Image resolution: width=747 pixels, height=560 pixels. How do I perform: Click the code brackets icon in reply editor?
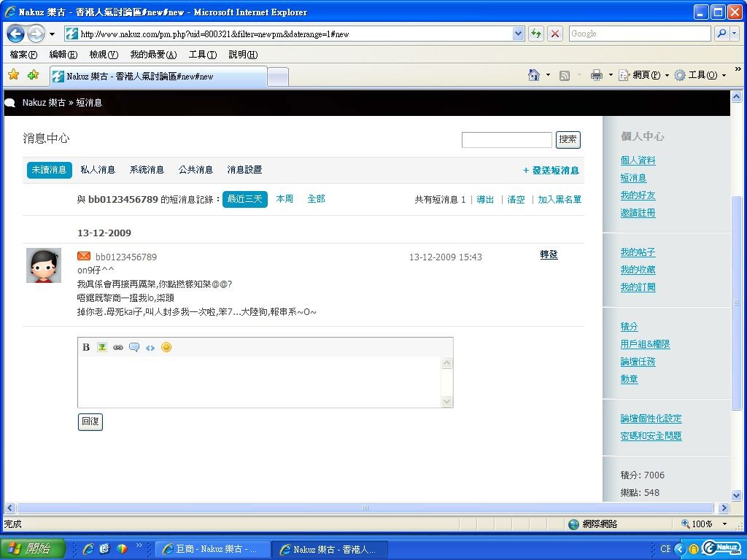[150, 347]
